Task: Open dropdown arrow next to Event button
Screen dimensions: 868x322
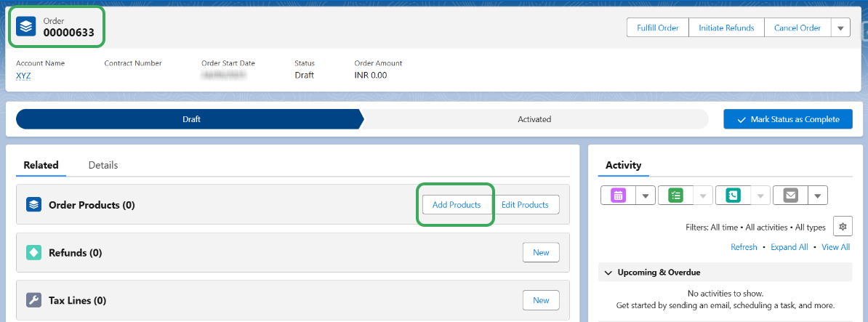Action: [646, 195]
